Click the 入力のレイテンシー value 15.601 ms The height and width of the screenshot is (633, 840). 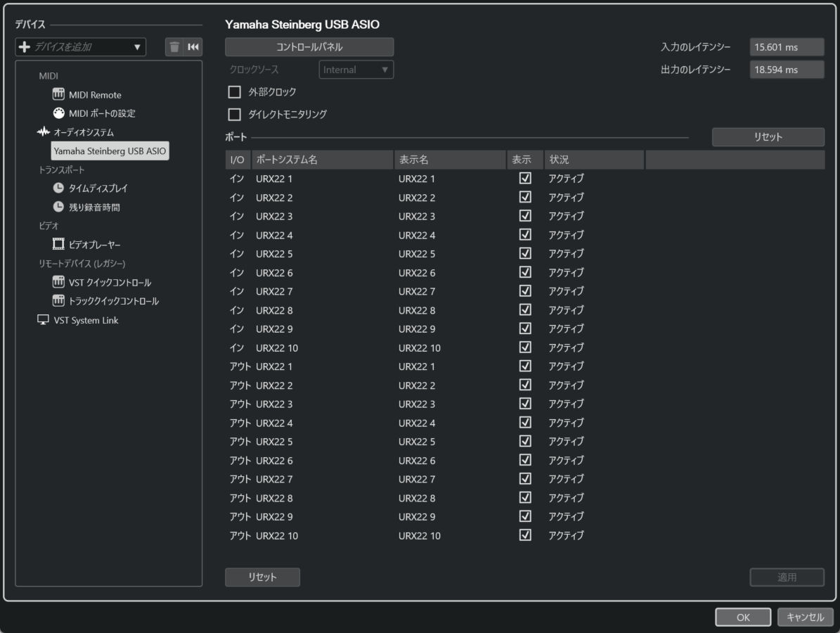(787, 47)
